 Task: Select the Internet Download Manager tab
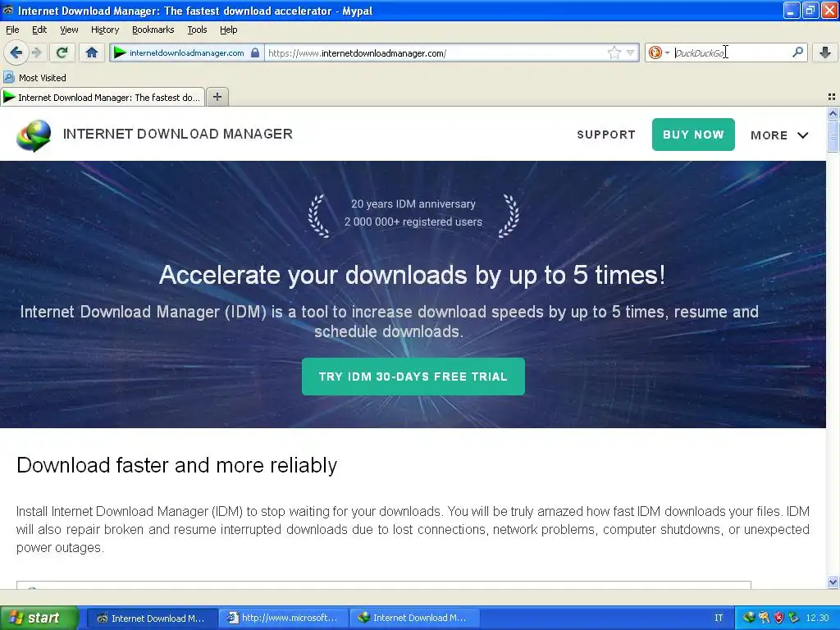(103, 97)
